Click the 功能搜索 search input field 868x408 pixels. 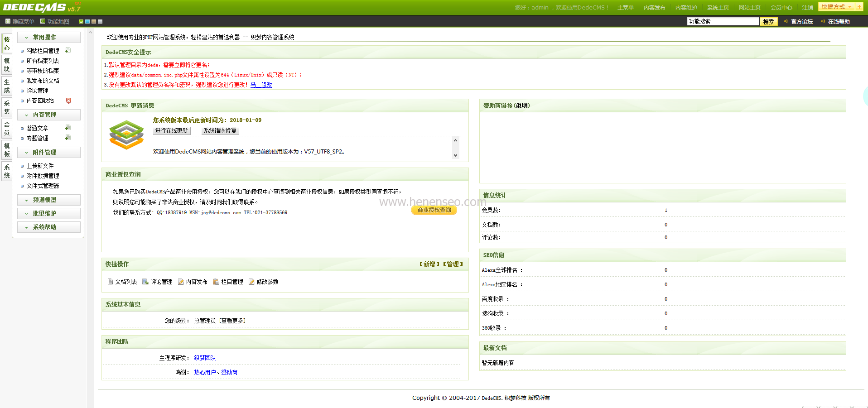pyautogui.click(x=723, y=21)
